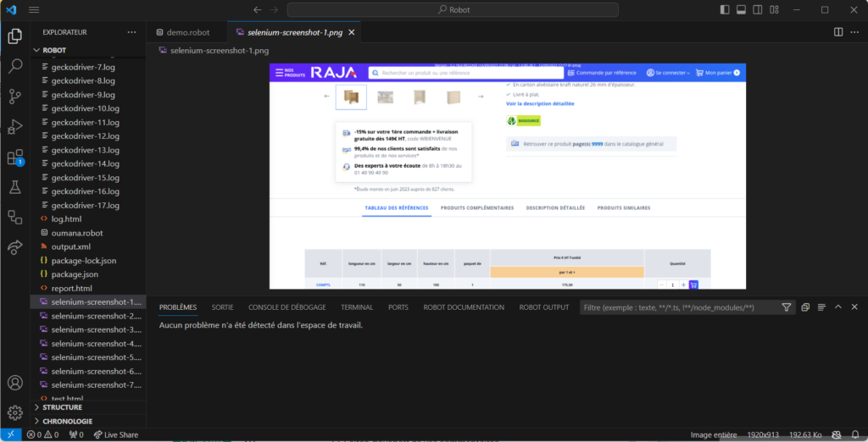Open the Explorer view in activity bar
This screenshot has height=442, width=868.
[15, 36]
